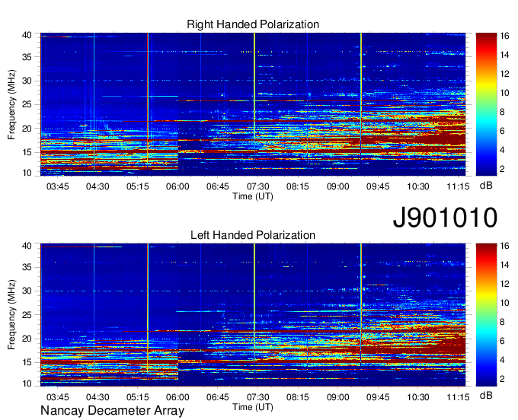Click the 04:30 tick under Right Handed plot
518x420 pixels.
pos(98,186)
